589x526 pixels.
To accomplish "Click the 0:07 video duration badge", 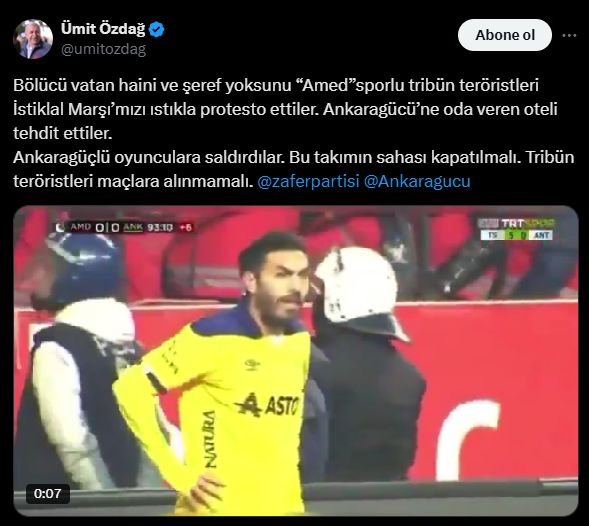I will coord(48,493).
